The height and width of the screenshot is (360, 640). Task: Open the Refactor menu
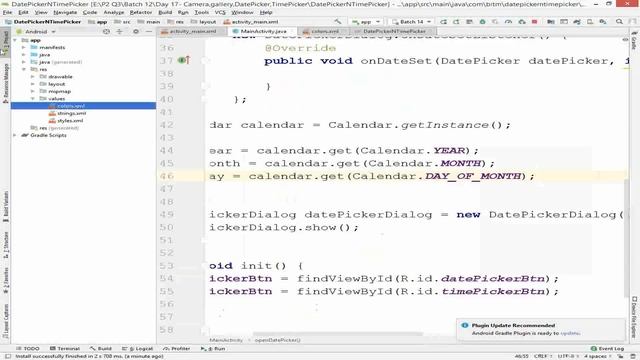coord(141,12)
